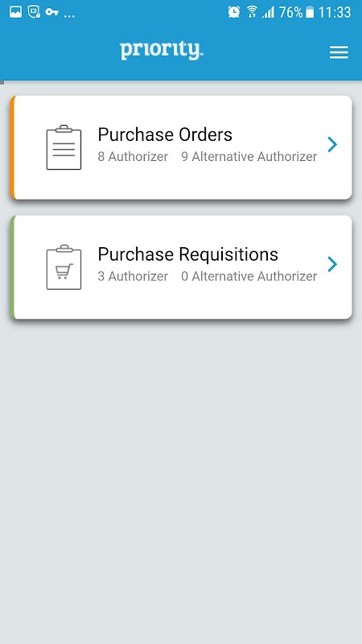This screenshot has width=362, height=644.
Task: Tap the VPN key status icon
Action: pos(51,12)
